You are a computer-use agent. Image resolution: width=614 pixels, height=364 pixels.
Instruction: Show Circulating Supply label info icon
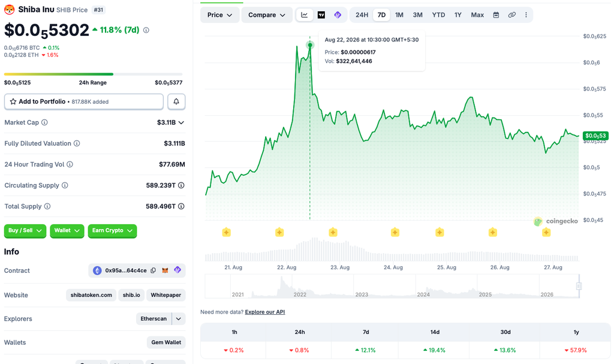pos(65,185)
